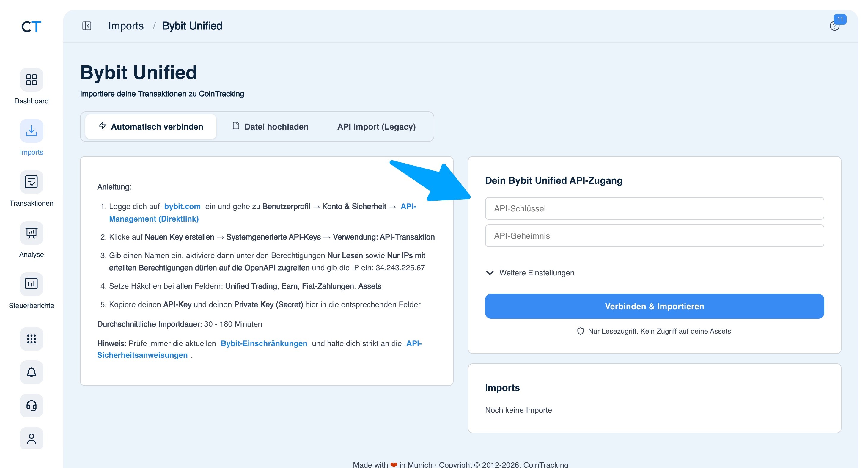
Task: Click the CoinTracking CT logo
Action: pyautogui.click(x=31, y=26)
